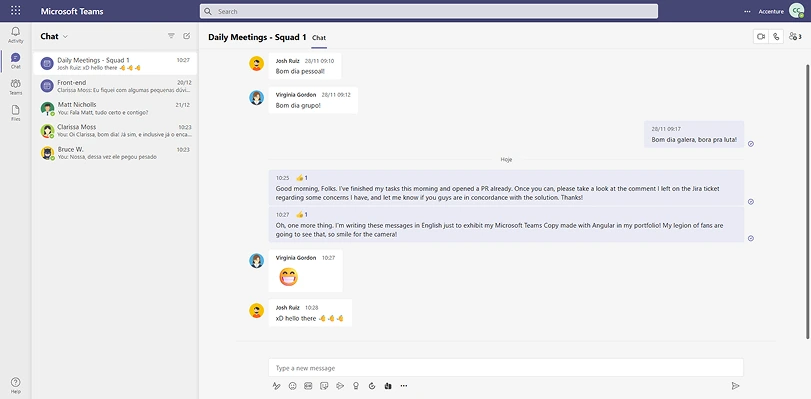This screenshot has width=811, height=399.
Task: View the 3 participants icon
Action: [795, 36]
